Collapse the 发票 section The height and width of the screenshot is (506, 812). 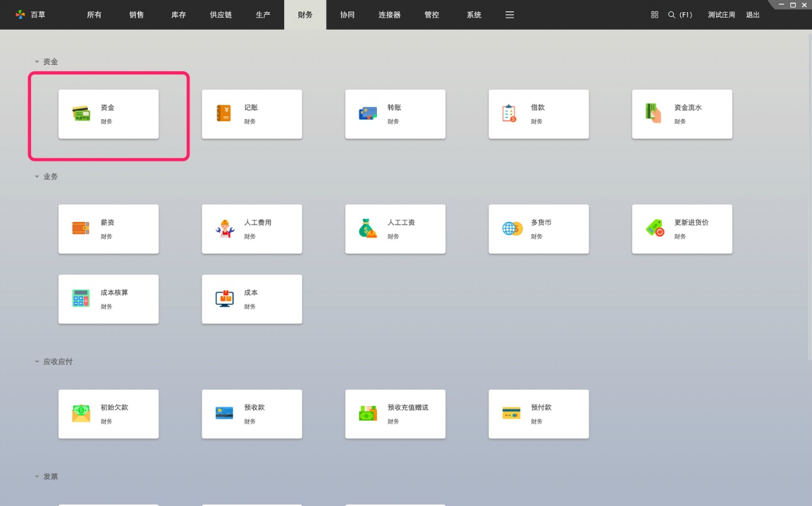[37, 477]
